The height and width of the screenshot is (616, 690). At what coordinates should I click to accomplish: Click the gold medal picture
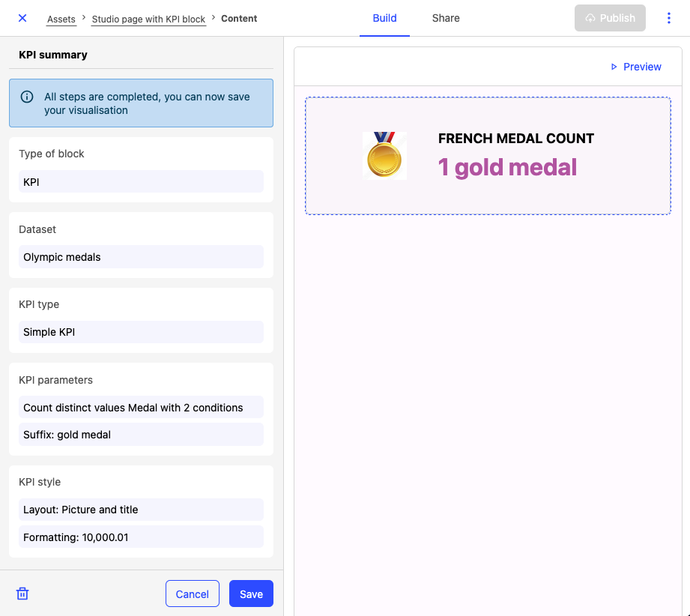point(384,156)
